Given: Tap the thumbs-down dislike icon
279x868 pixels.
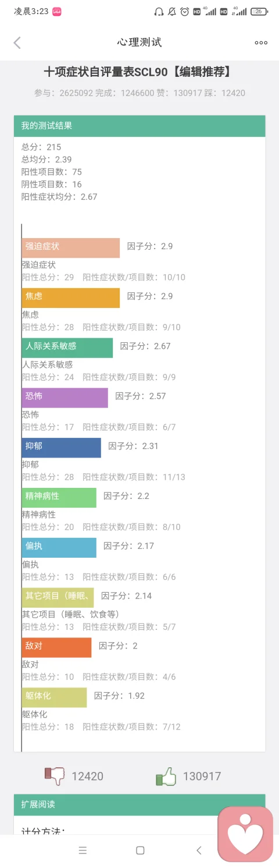Looking at the screenshot, I should pyautogui.click(x=55, y=776).
